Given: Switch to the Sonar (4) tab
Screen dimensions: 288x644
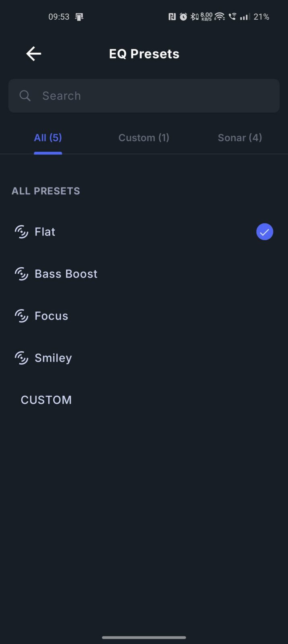Looking at the screenshot, I should point(240,138).
